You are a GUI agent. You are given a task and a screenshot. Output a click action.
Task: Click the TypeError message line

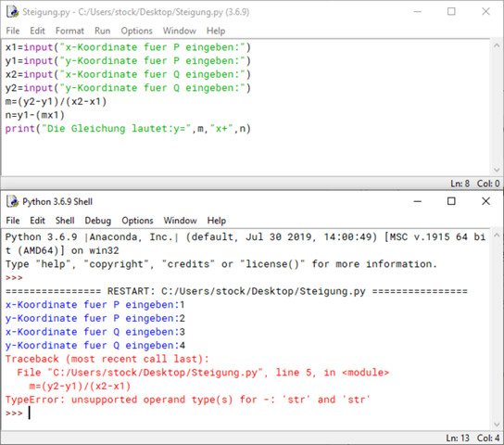[x=188, y=400]
